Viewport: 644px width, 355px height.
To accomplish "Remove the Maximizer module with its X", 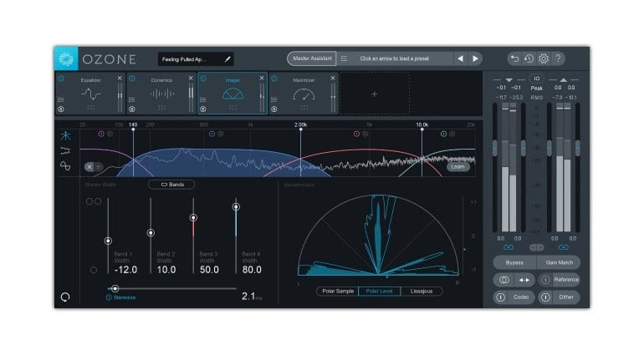I will coord(333,78).
